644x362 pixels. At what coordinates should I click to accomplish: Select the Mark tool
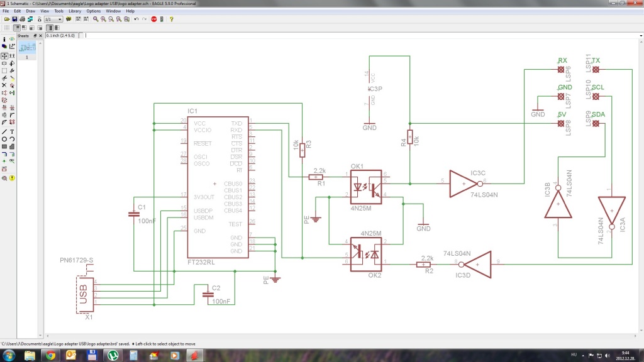tap(12, 46)
